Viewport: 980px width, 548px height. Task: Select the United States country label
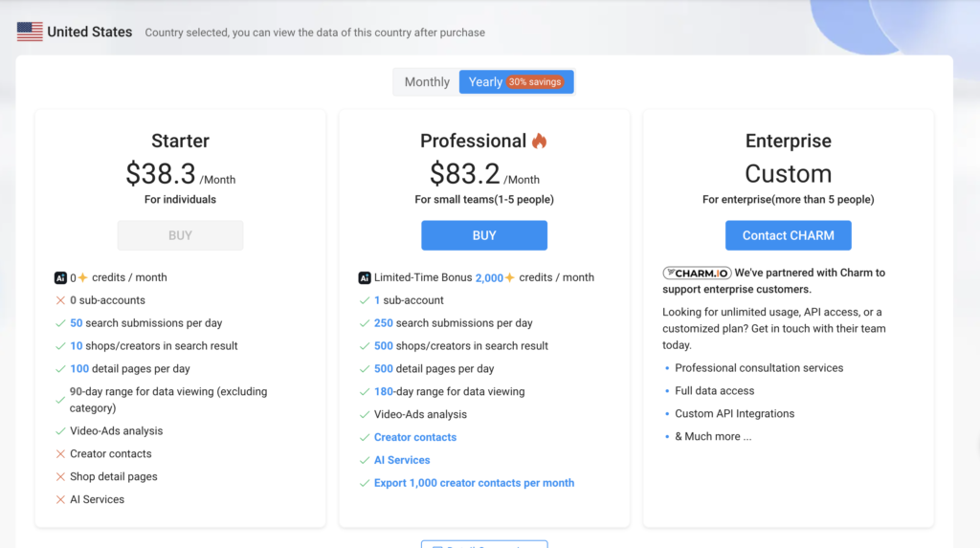click(x=89, y=32)
